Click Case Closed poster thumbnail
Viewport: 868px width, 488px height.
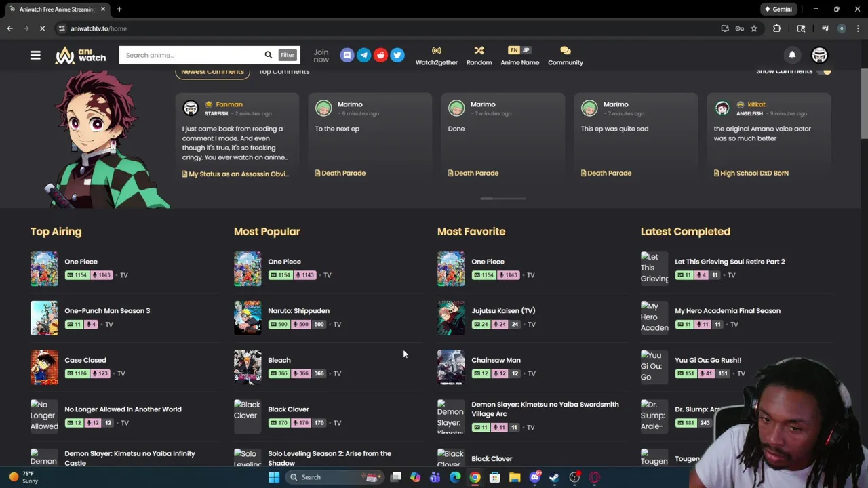tap(44, 367)
